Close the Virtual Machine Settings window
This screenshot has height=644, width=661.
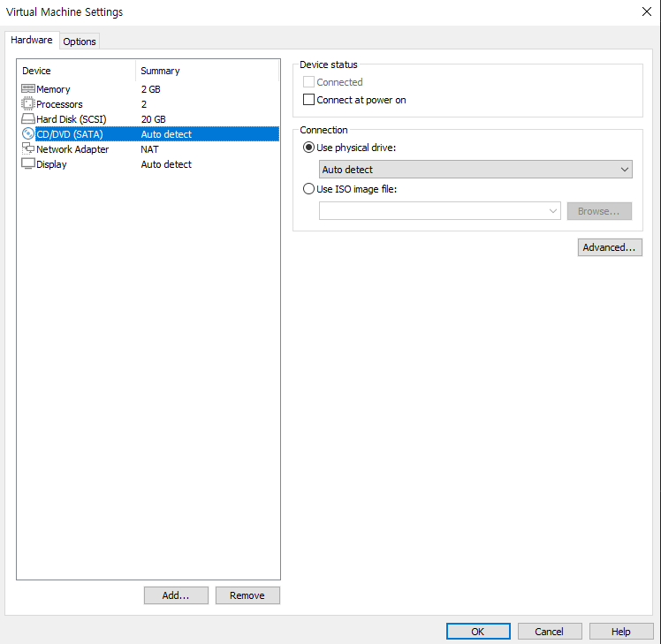pos(647,11)
